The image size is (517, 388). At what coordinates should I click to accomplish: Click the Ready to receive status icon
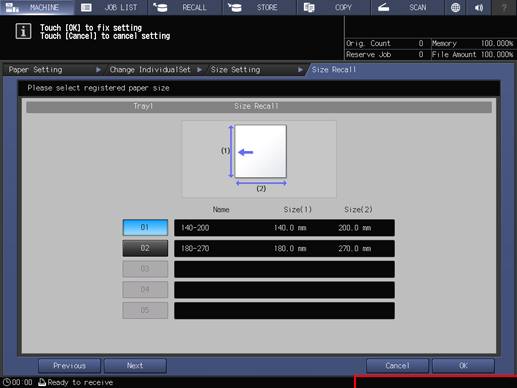pyautogui.click(x=42, y=382)
